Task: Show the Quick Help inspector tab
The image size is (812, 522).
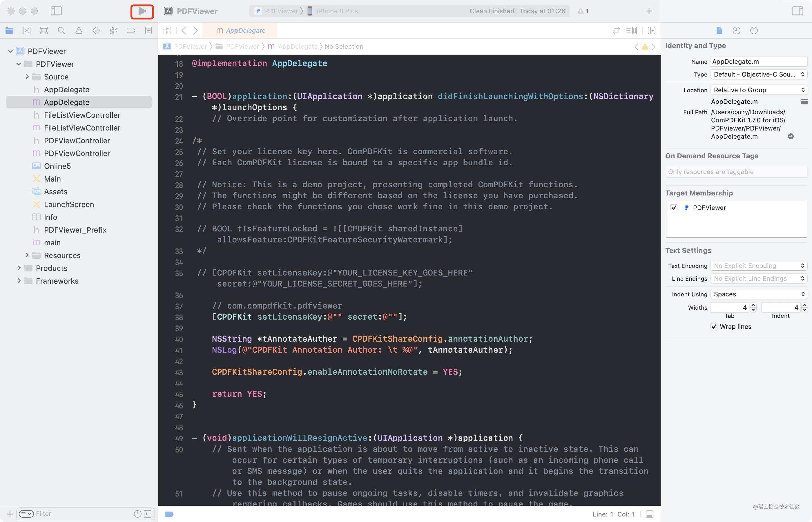Action: (x=754, y=30)
